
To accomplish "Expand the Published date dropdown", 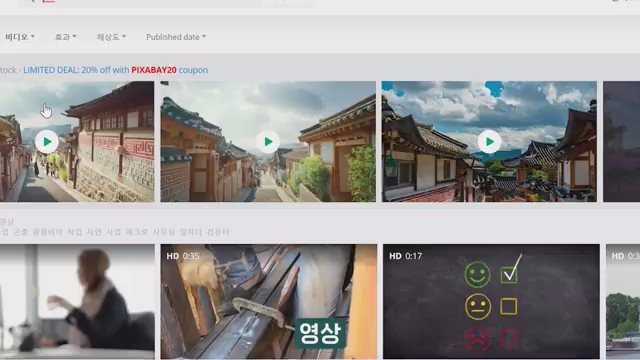I will [176, 37].
